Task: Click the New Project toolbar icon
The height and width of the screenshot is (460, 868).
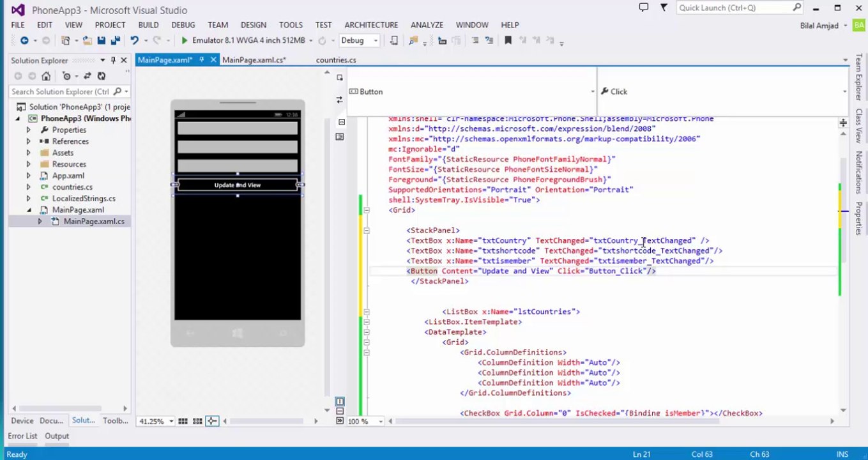Action: [65, 40]
